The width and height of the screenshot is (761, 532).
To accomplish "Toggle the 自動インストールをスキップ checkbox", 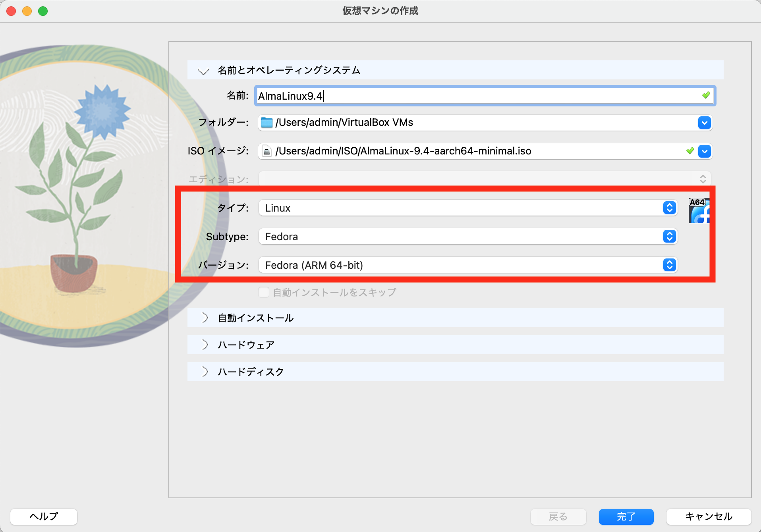I will coord(264,293).
